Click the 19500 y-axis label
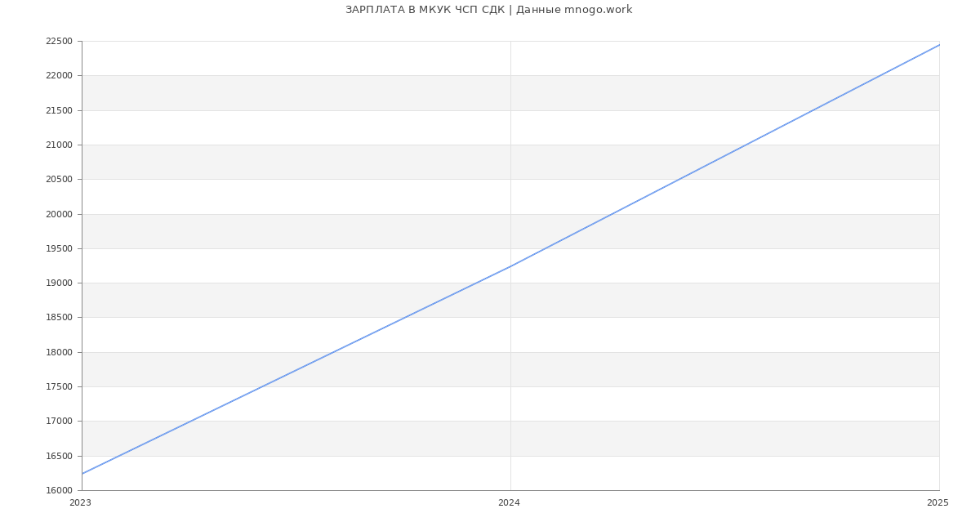The image size is (980, 531). (x=59, y=249)
